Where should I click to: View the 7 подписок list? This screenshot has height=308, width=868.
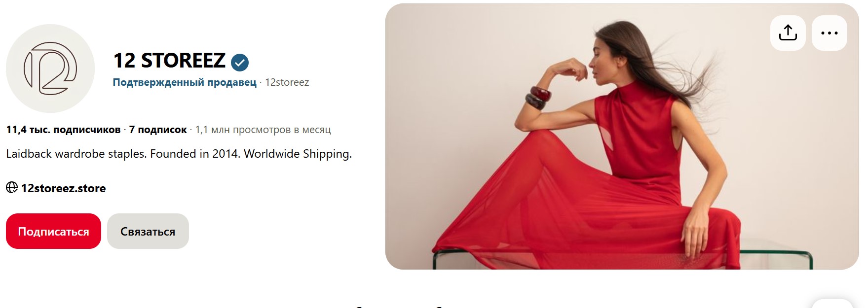pos(158,130)
